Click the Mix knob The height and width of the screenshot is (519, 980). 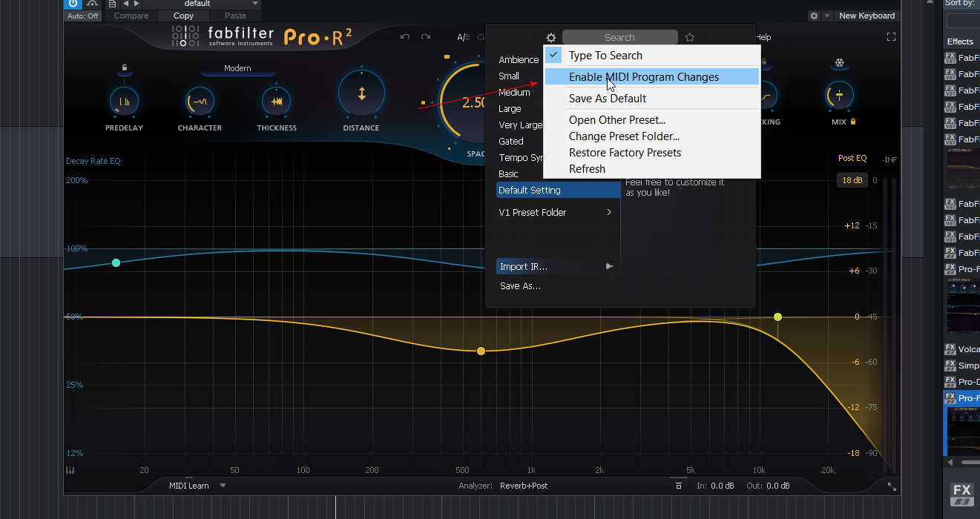coord(839,95)
